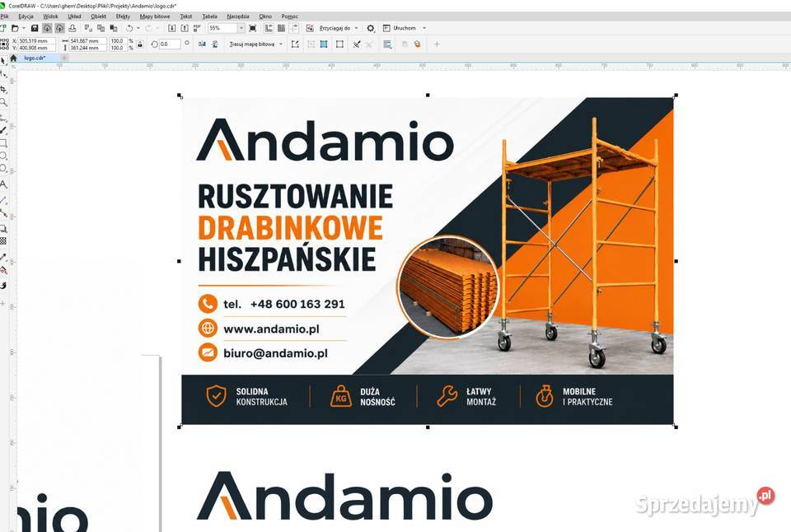Open the Edycja menu
The image size is (791, 532).
26,16
